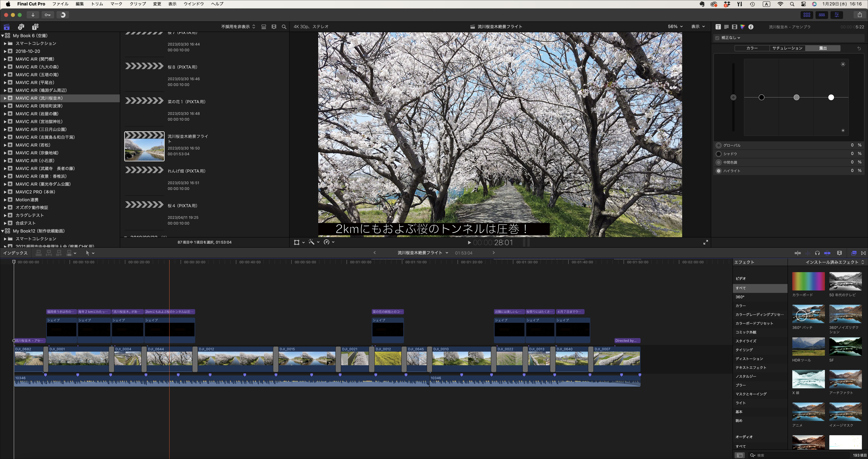This screenshot has width=868, height=459.
Task: Open the Info inspector icon
Action: point(751,27)
